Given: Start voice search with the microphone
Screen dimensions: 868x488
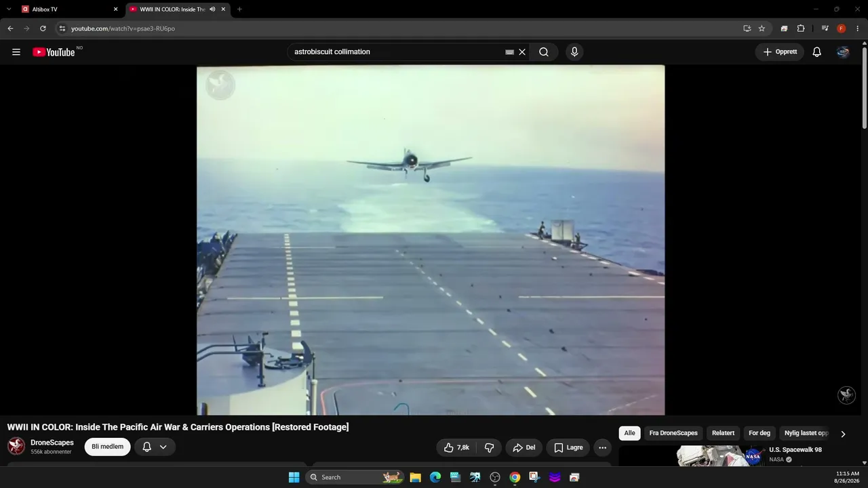Looking at the screenshot, I should tap(574, 52).
